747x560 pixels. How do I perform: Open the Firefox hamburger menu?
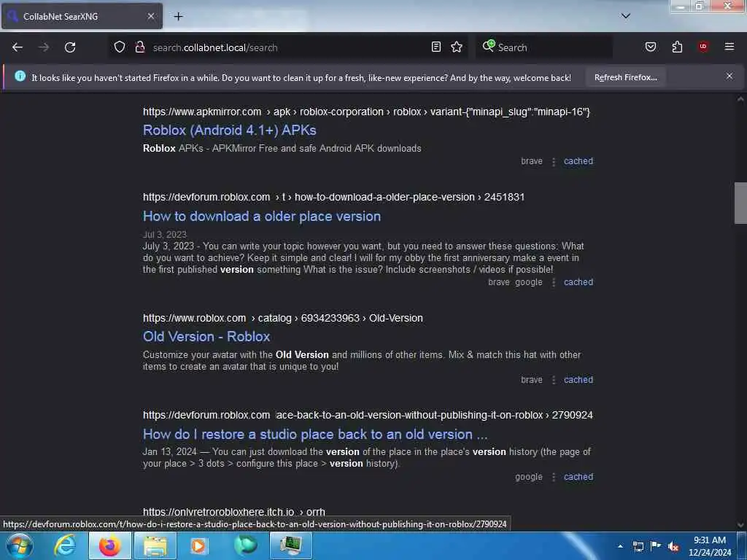(x=729, y=47)
